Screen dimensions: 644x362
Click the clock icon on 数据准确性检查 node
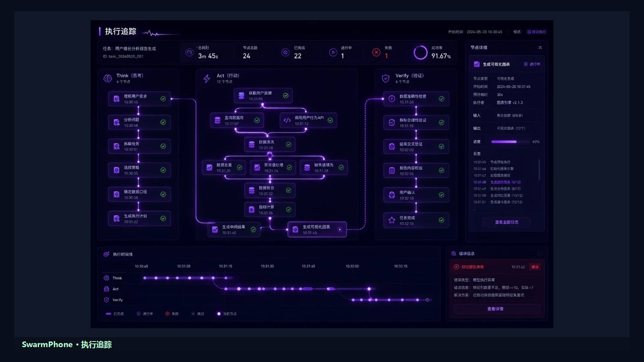click(x=392, y=99)
